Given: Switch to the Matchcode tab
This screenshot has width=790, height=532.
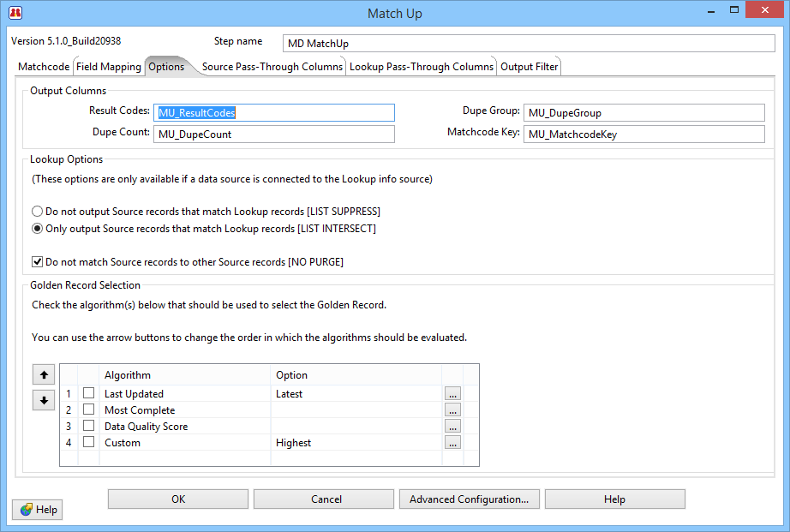Looking at the screenshot, I should point(44,67).
